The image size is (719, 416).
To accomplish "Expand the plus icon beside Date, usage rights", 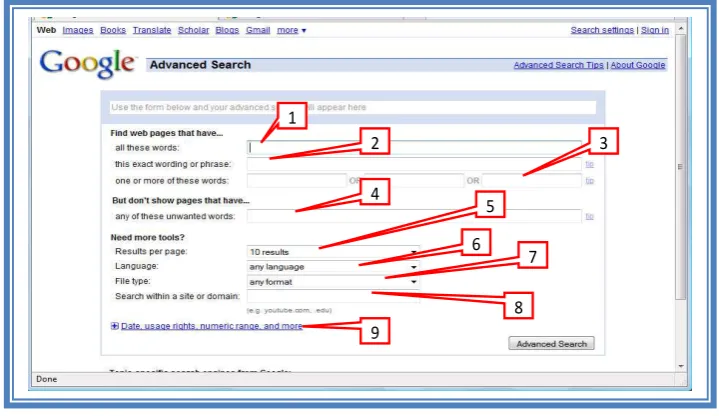I will tap(114, 326).
